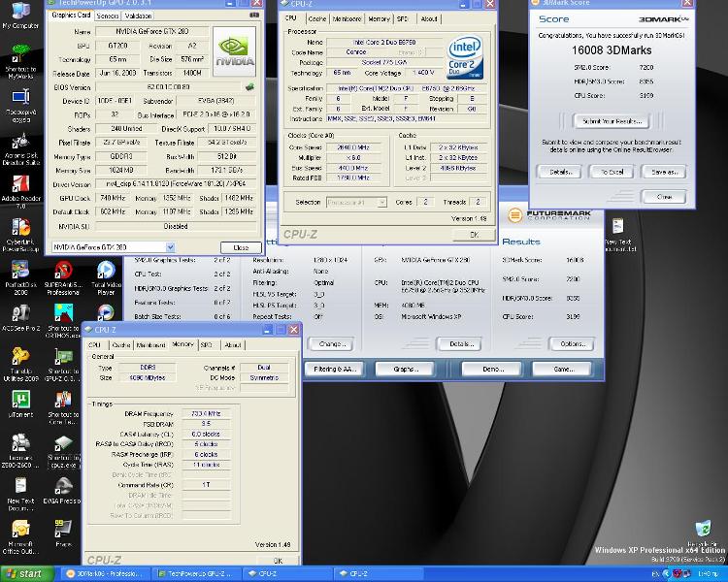Click Change button in 3DMark06 settings
728x582 pixels.
tap(332, 344)
